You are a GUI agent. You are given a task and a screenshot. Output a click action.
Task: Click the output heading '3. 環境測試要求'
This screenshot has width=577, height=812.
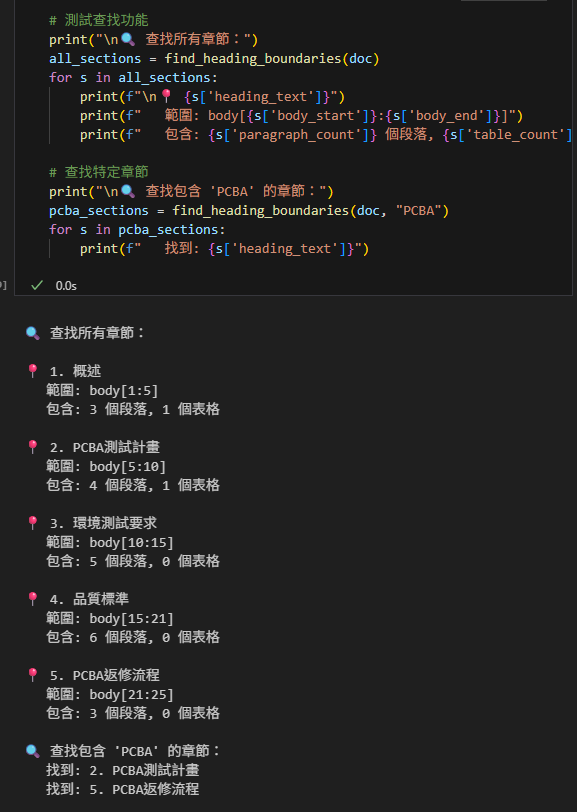point(103,524)
